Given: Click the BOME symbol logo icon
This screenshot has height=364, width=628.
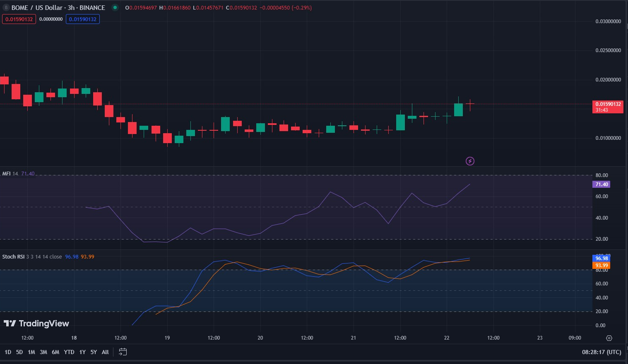Looking at the screenshot, I should (6, 8).
